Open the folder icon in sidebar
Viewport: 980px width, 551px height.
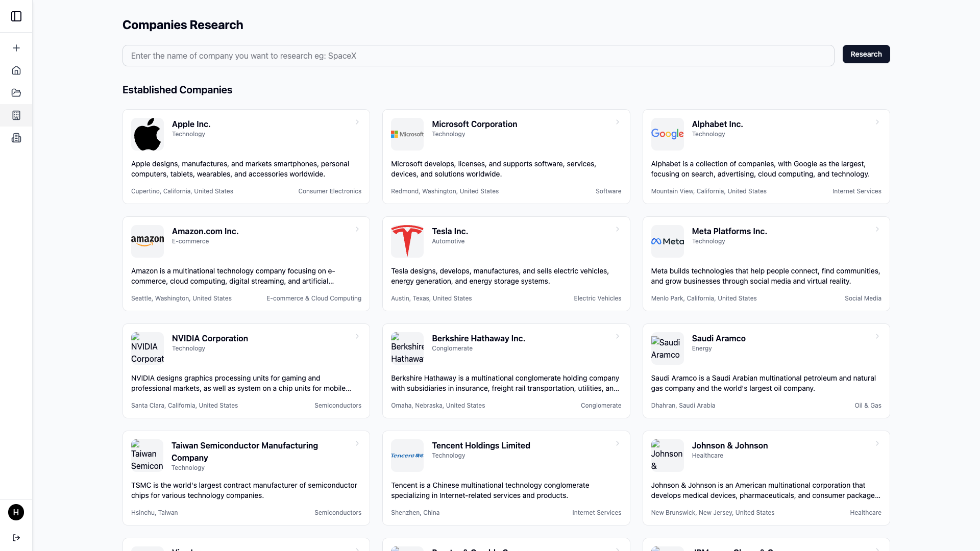tap(16, 93)
